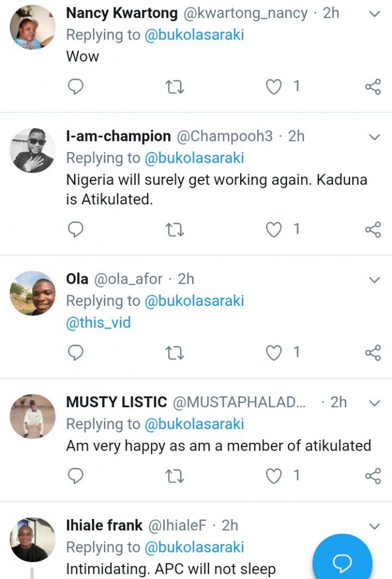View I-am-champion's profile picture
Screen dimensions: 392x579
pyautogui.click(x=33, y=150)
